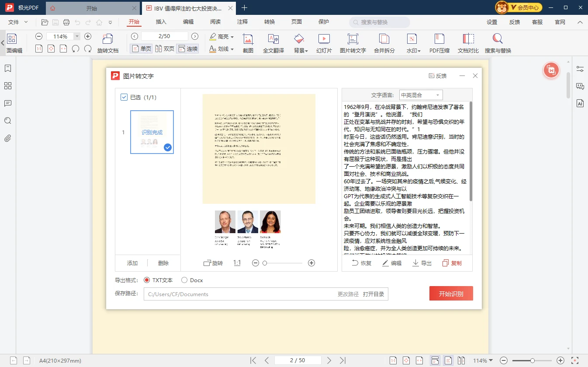Toggle 连续 continuous scrolling

[188, 49]
